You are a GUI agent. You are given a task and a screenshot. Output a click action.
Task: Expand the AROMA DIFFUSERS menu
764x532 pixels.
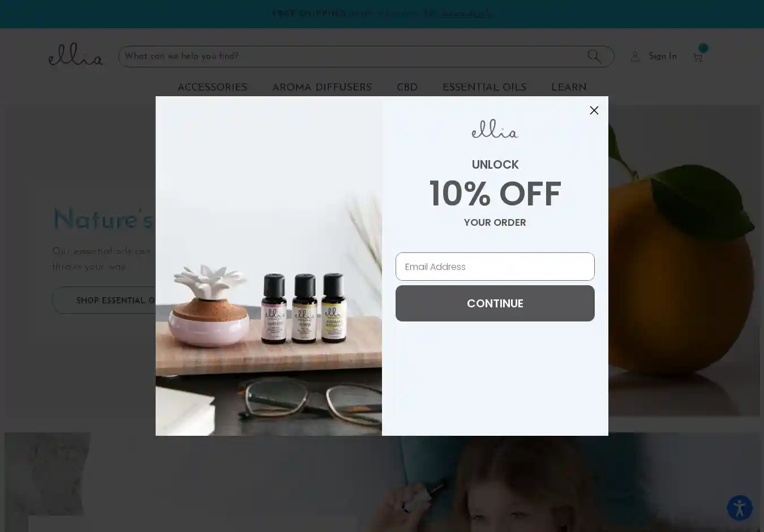click(x=322, y=87)
